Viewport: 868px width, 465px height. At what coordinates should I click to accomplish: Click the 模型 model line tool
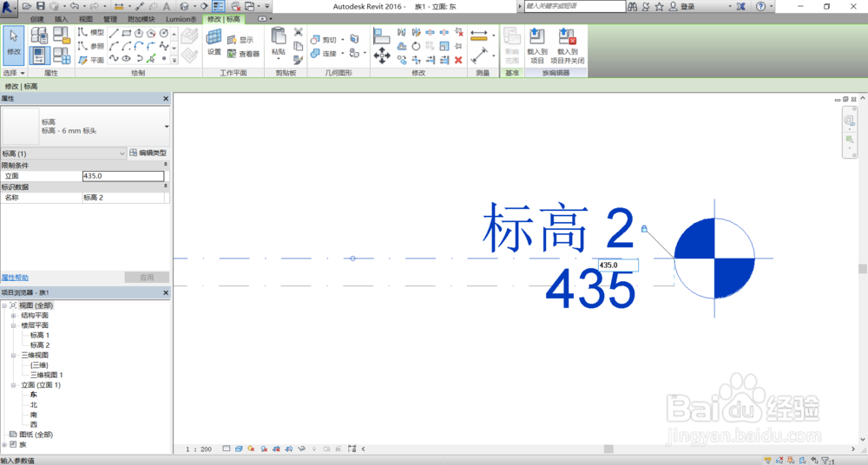click(x=91, y=32)
